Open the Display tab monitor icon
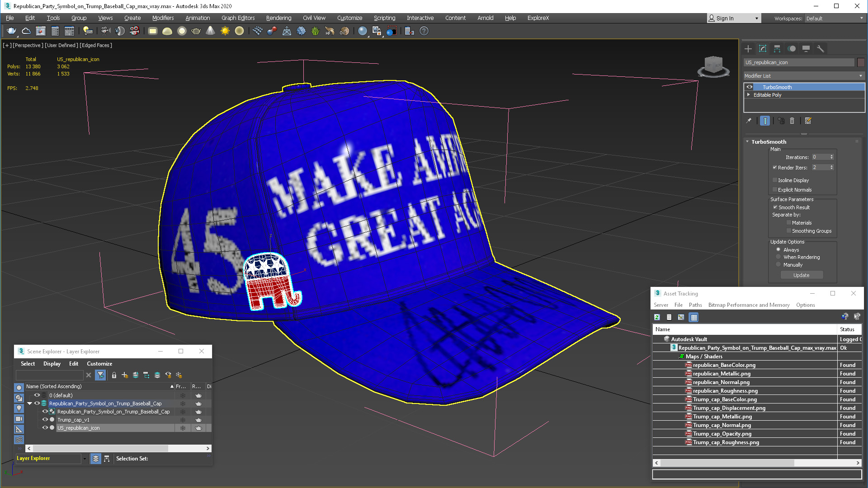This screenshot has width=868, height=488. point(806,49)
